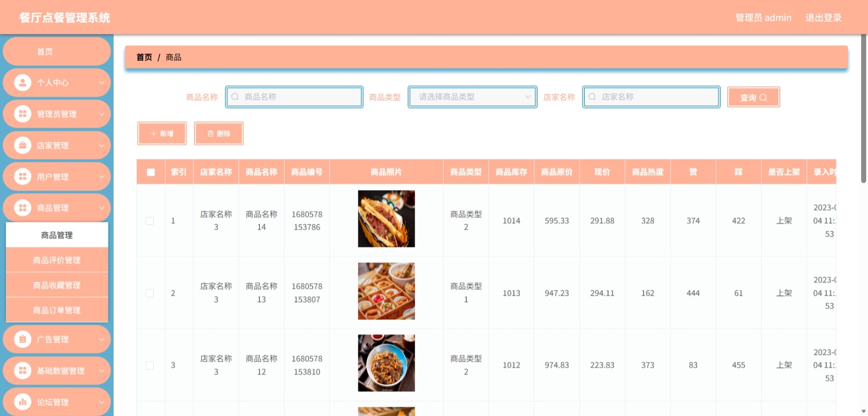The width and height of the screenshot is (868, 416).
Task: Open row 2 bento box product photo
Action: (386, 291)
